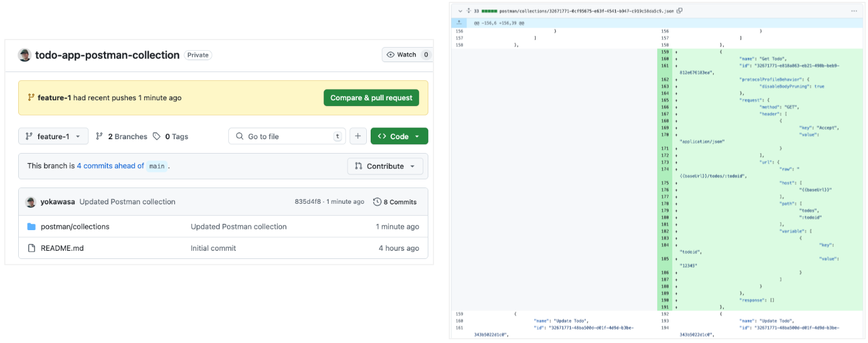Click the Initial commit message link

click(213, 248)
